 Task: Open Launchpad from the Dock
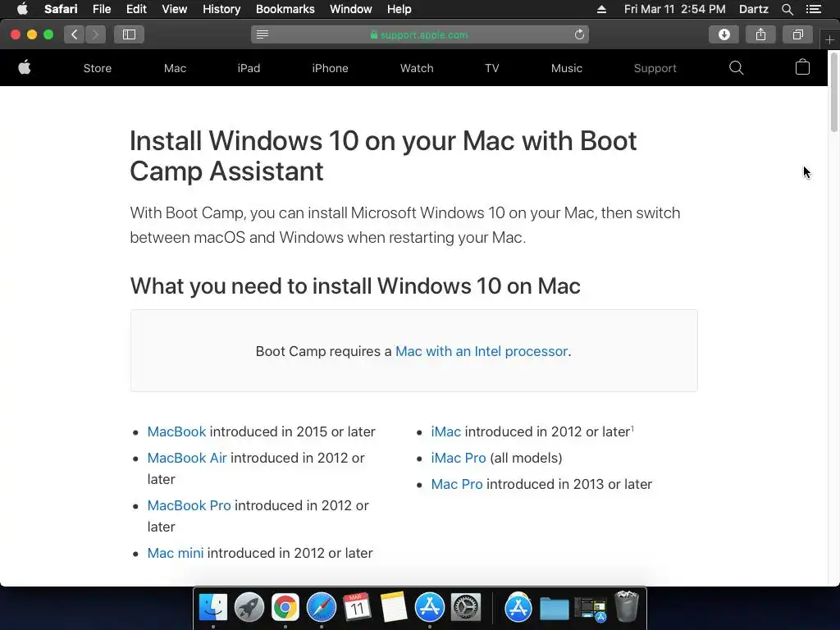[x=249, y=608]
